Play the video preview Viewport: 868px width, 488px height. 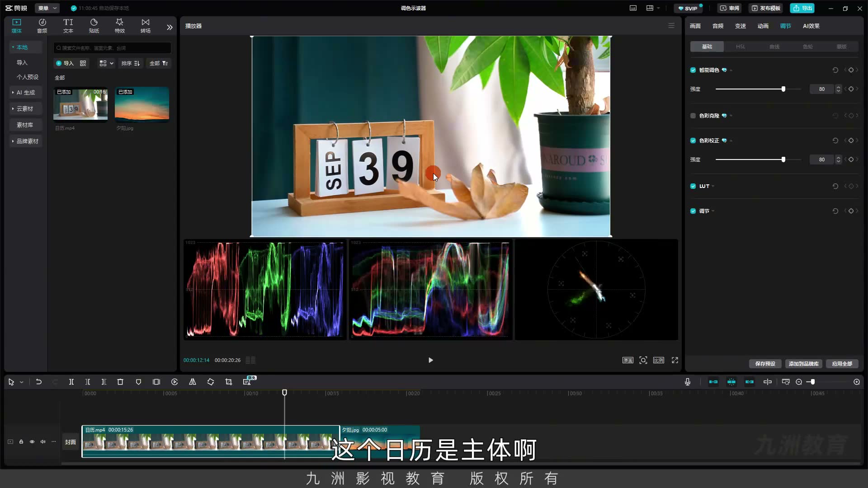click(430, 360)
